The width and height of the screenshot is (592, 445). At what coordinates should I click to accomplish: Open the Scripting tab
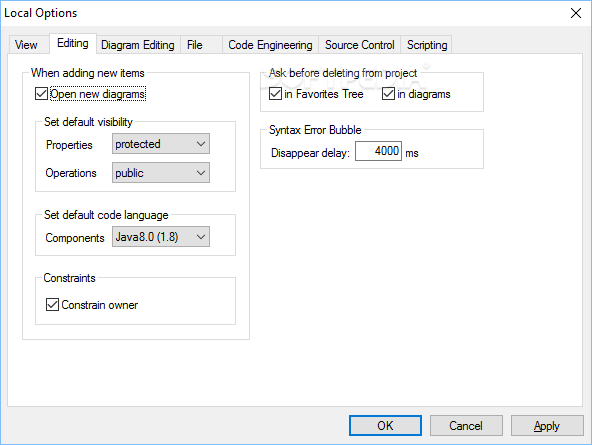427,45
